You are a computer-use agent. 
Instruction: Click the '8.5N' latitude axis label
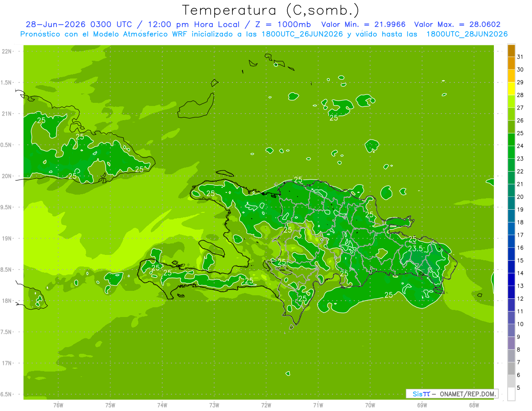7,270
